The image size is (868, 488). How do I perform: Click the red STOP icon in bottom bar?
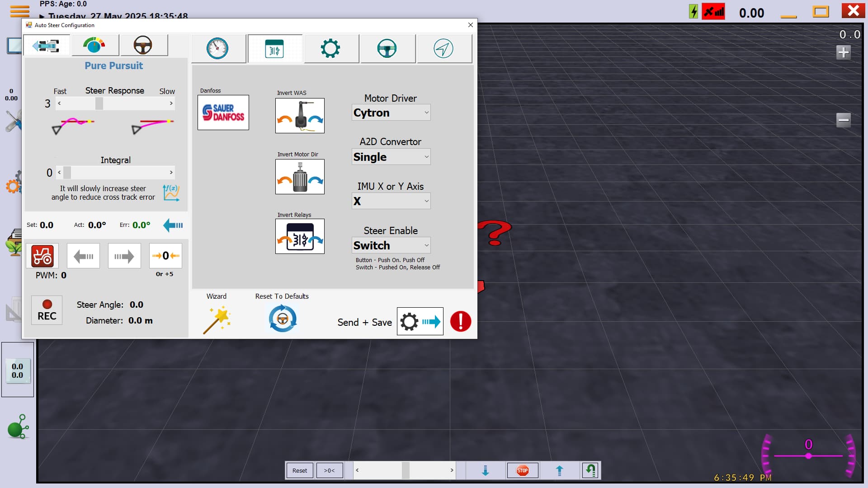(x=523, y=470)
